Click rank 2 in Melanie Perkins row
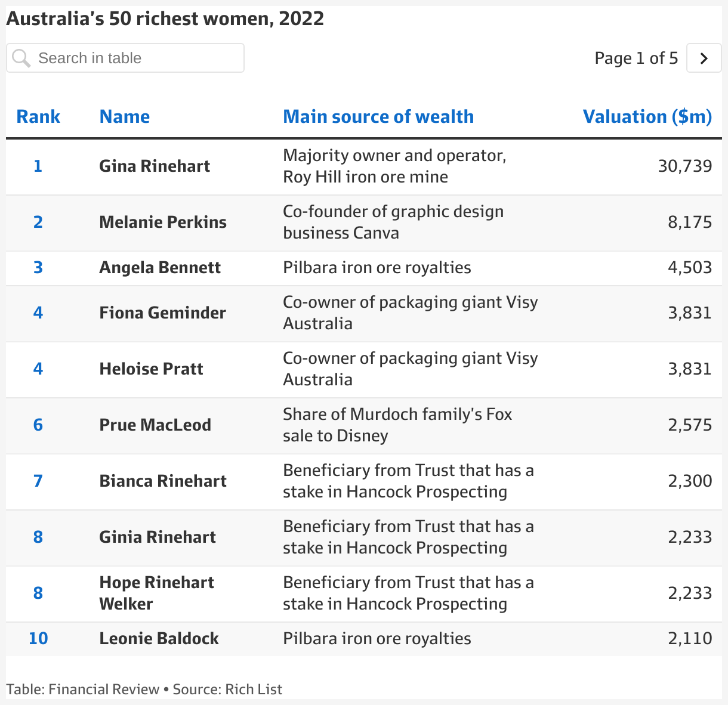728x705 pixels. coord(38,222)
